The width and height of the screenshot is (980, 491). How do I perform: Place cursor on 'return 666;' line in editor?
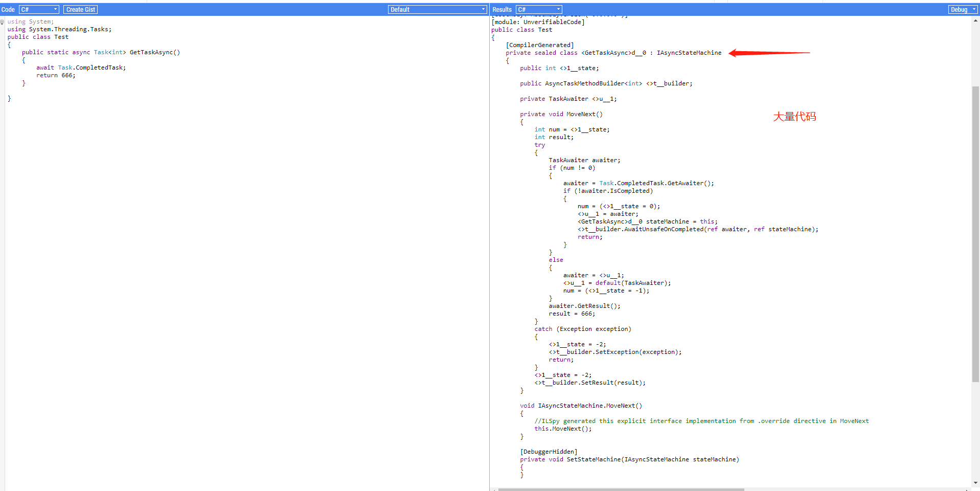(x=56, y=75)
